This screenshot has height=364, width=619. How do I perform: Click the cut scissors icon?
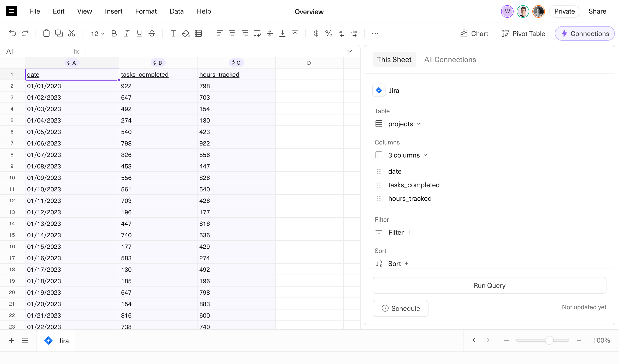(x=72, y=33)
